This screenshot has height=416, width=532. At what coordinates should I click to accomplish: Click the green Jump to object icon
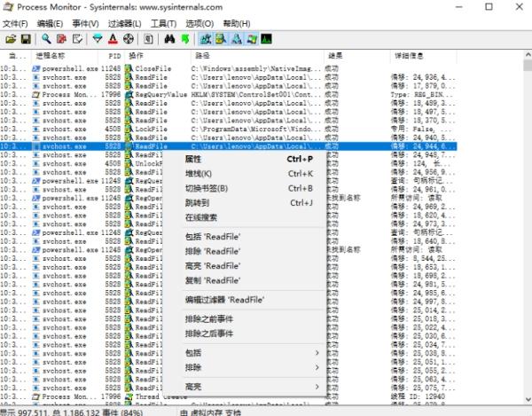(185, 39)
